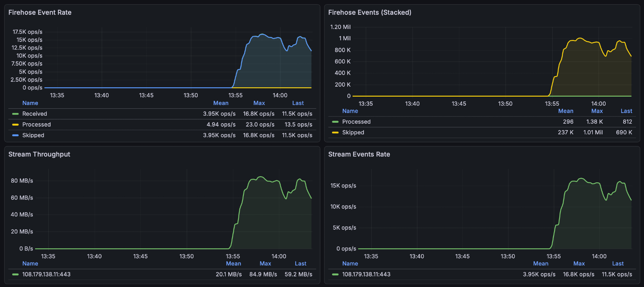Open the Firehose Events (Stacked) panel title menu

[370, 13]
